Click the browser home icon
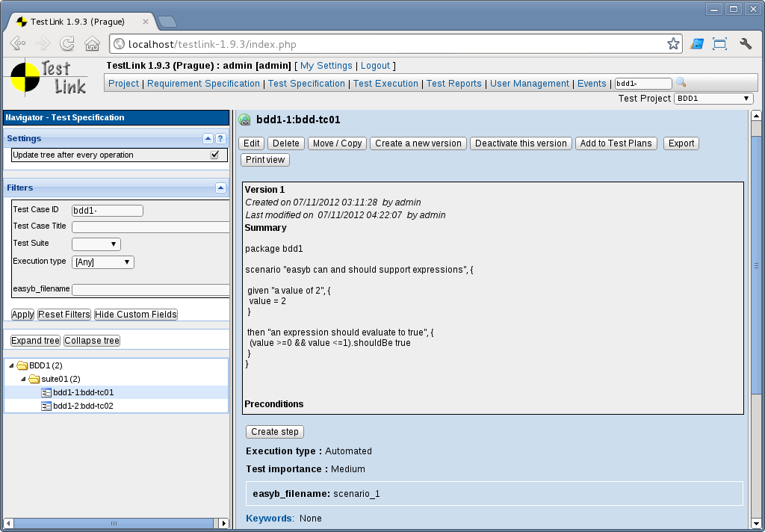Viewport: 765px width, 532px height. (x=92, y=43)
